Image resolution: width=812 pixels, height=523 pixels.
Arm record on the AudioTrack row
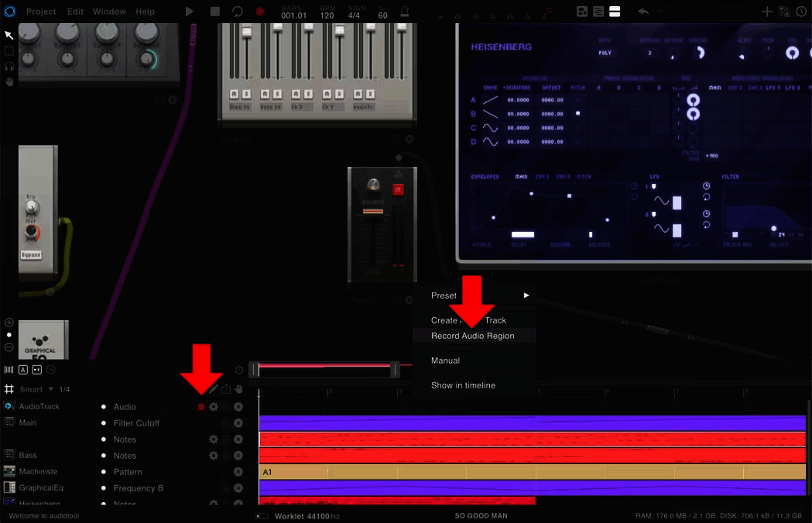tap(201, 407)
